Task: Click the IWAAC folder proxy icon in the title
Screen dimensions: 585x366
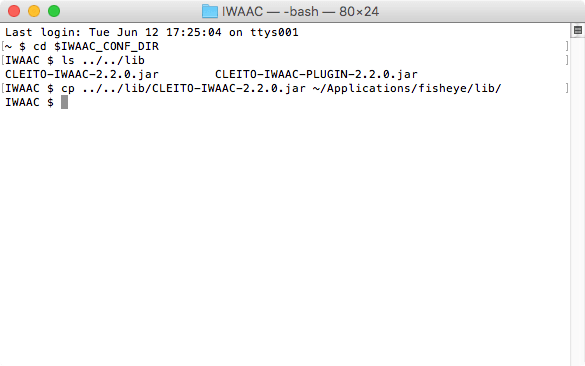Action: [x=210, y=11]
